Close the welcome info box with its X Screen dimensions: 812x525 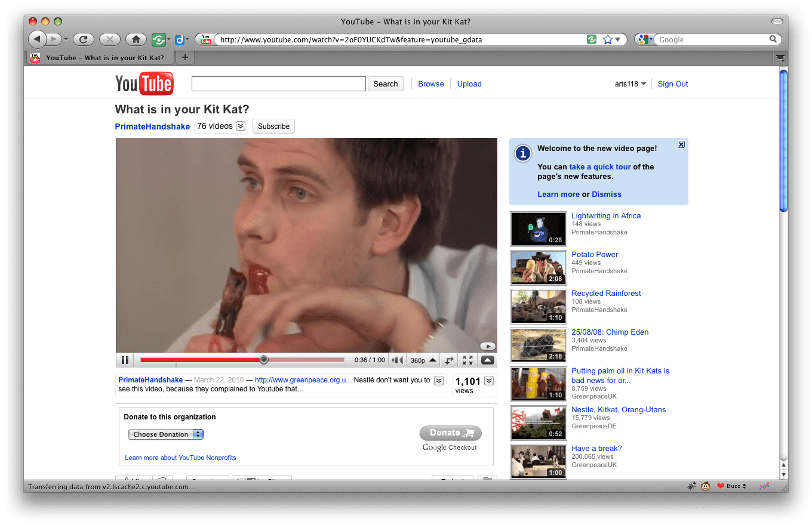pyautogui.click(x=681, y=144)
